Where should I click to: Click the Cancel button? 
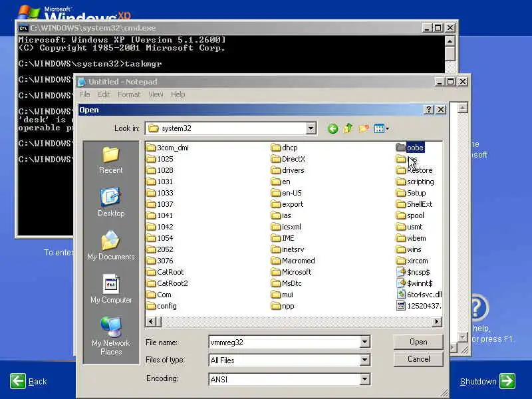coord(418,359)
